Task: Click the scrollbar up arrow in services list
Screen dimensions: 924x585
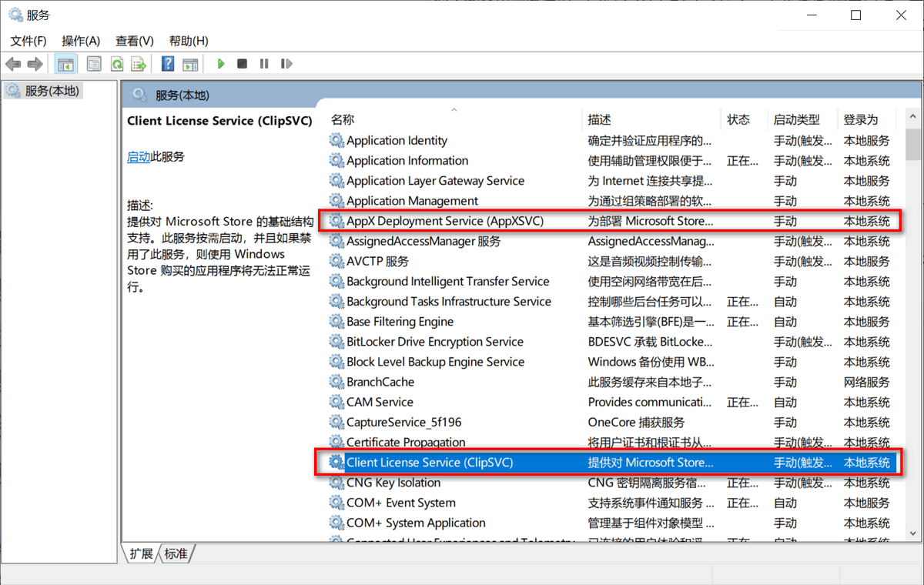Action: tap(912, 118)
